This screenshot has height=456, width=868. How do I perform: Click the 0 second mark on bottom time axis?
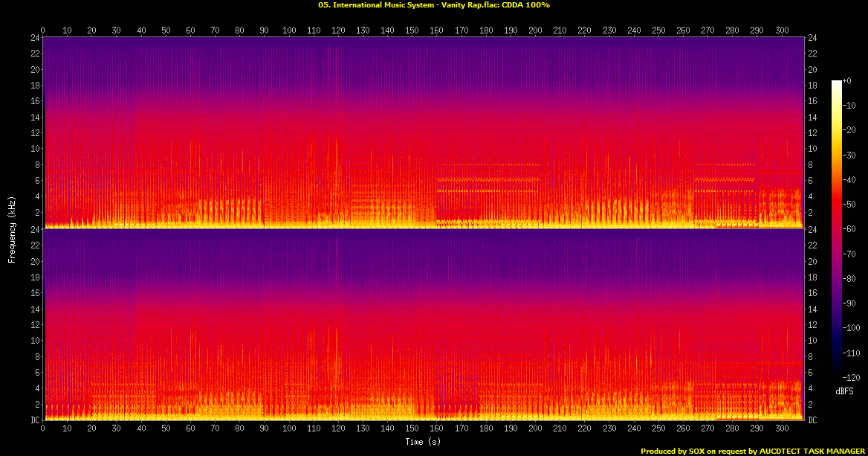point(43,429)
